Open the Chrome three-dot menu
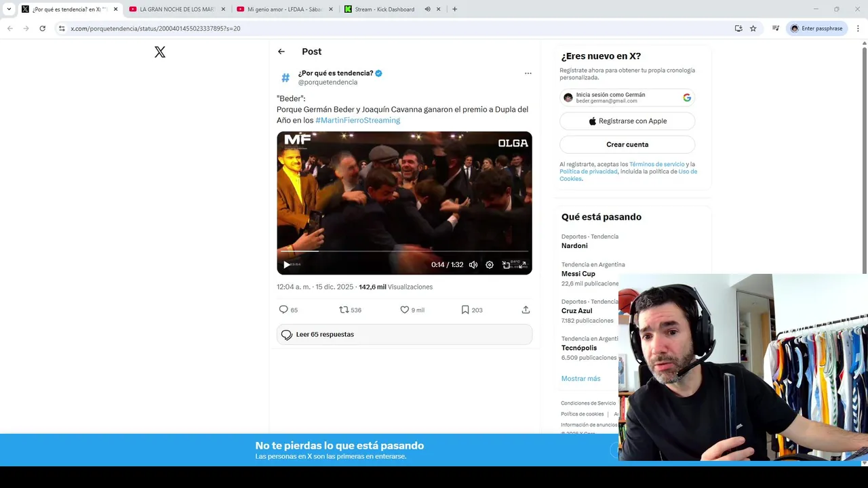This screenshot has width=868, height=488. click(x=858, y=28)
